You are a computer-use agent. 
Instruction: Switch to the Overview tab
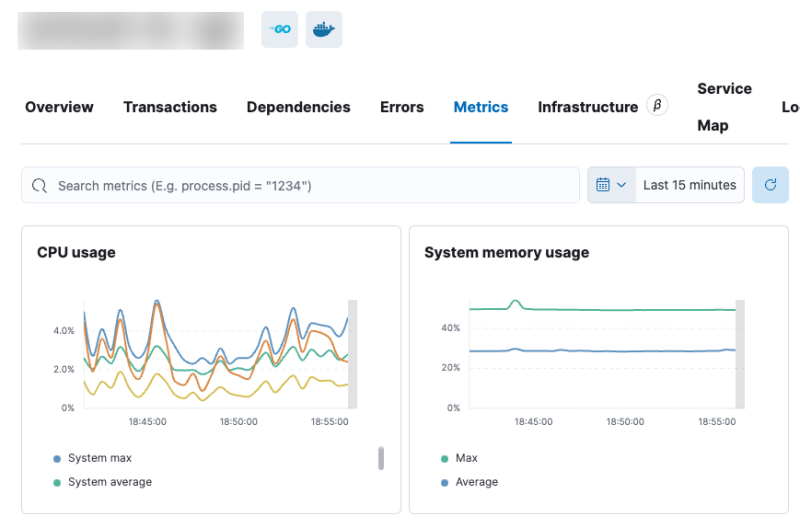pyautogui.click(x=59, y=107)
